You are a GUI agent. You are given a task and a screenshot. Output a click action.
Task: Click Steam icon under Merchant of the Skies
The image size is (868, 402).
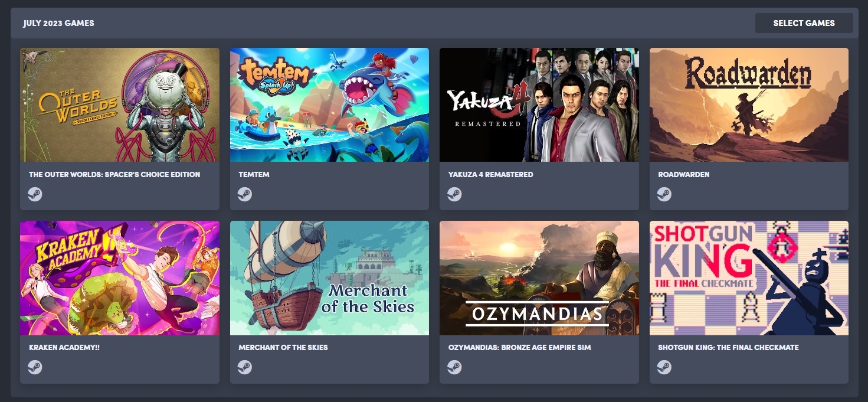pos(245,367)
